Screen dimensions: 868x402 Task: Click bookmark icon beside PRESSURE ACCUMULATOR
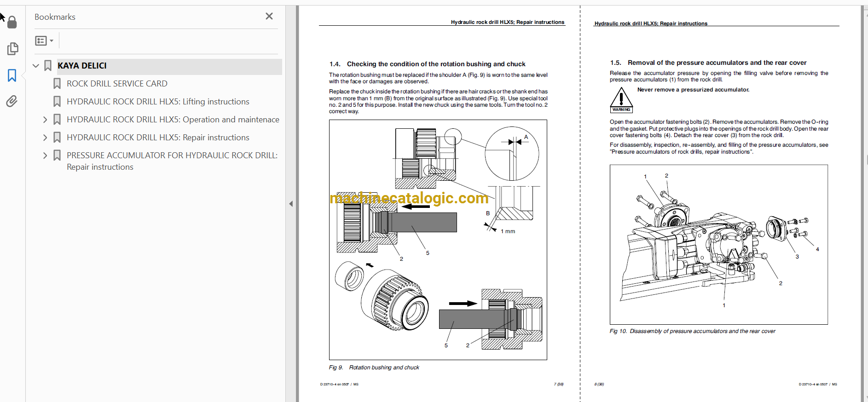coord(57,155)
